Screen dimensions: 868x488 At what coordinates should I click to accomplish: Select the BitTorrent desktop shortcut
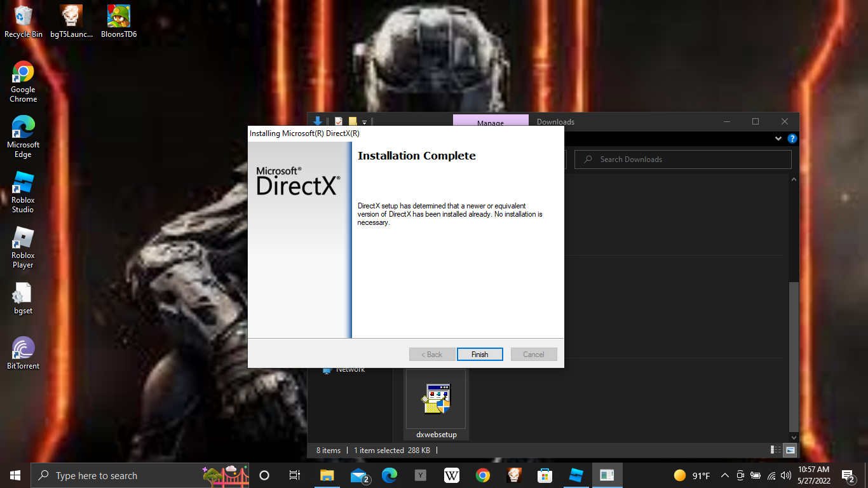(x=24, y=353)
